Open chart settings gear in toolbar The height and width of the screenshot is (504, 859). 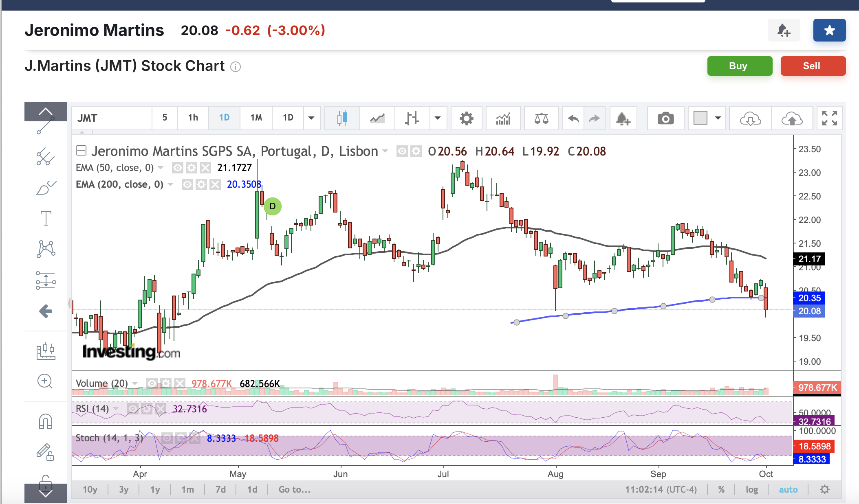click(x=466, y=118)
